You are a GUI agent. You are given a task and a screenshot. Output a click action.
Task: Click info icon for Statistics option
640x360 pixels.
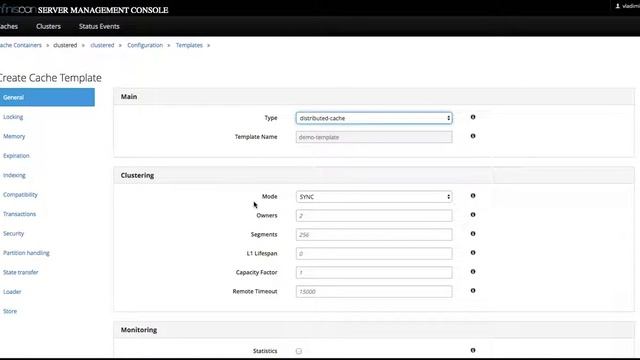473,350
